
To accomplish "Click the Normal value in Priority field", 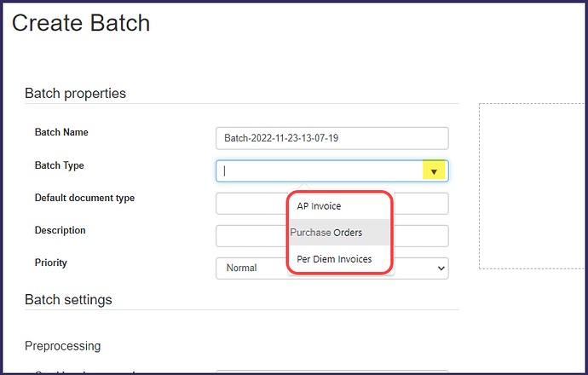I will 243,268.
